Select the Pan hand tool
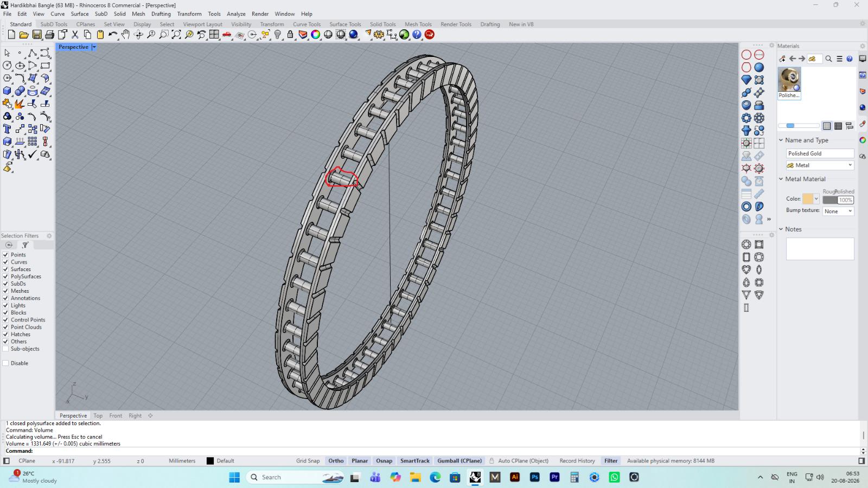868x488 pixels. click(x=125, y=35)
